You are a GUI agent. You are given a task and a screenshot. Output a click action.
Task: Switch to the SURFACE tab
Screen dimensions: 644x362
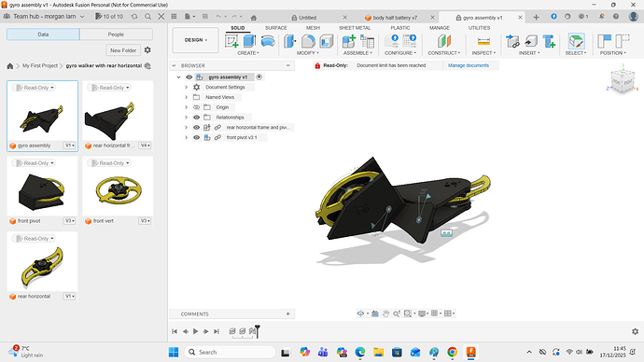tap(276, 28)
